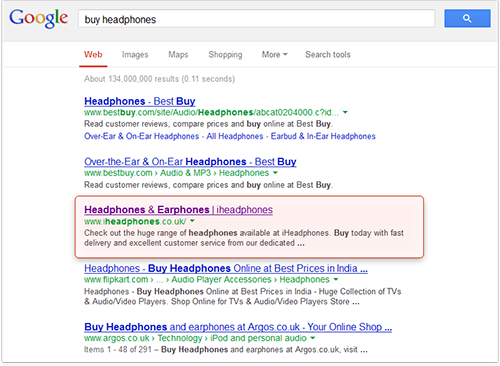This screenshot has width=500, height=366.
Task: Expand arrow beside bestbuy.com/site/Audio URL
Action: [345, 112]
